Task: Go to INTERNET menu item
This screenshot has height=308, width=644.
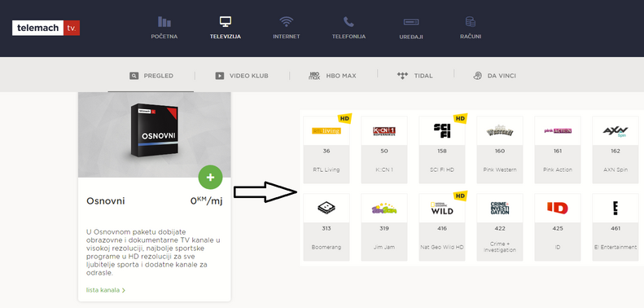Action: click(x=287, y=37)
